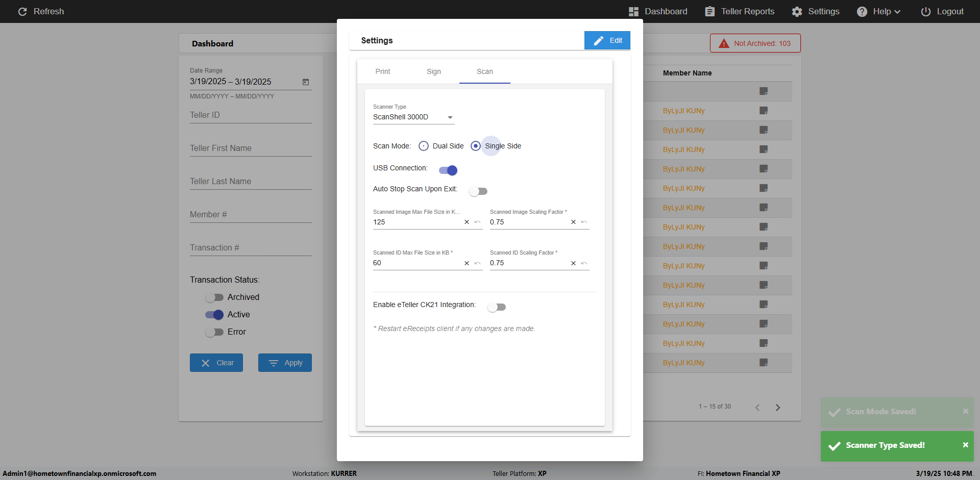Viewport: 980px width, 480px height.
Task: Go to next page of results
Action: (778, 408)
